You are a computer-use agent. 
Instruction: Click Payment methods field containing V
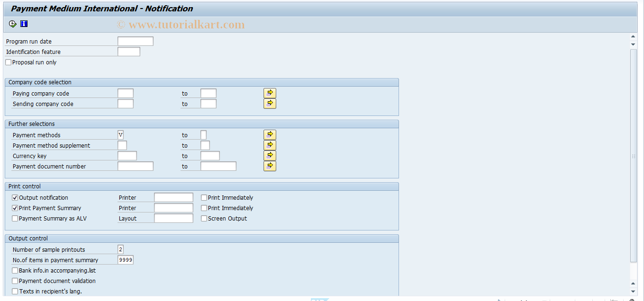[x=120, y=135]
